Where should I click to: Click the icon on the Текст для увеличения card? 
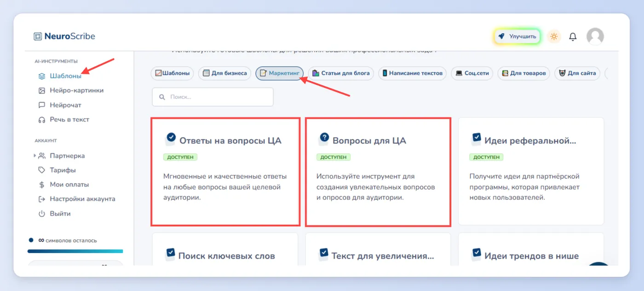323,253
